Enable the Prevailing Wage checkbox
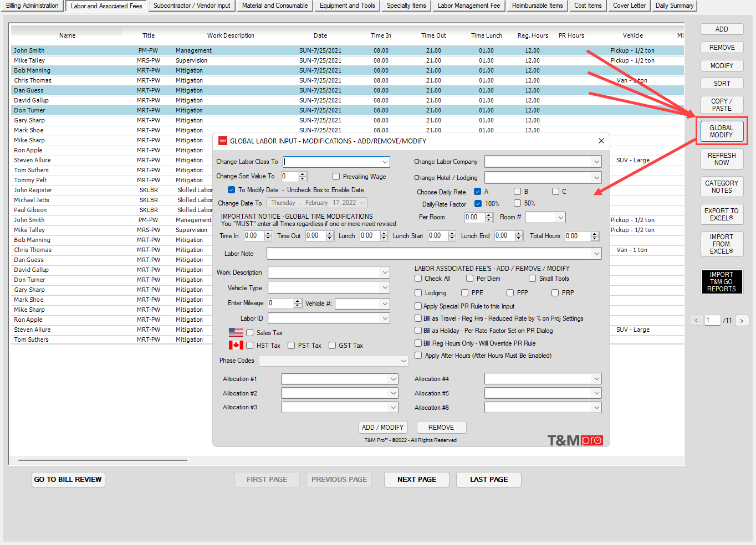The height and width of the screenshot is (545, 756). click(x=336, y=177)
